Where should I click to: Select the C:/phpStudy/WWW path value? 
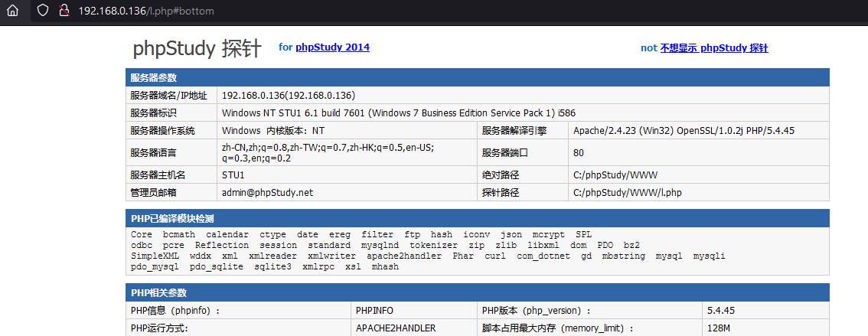click(615, 175)
